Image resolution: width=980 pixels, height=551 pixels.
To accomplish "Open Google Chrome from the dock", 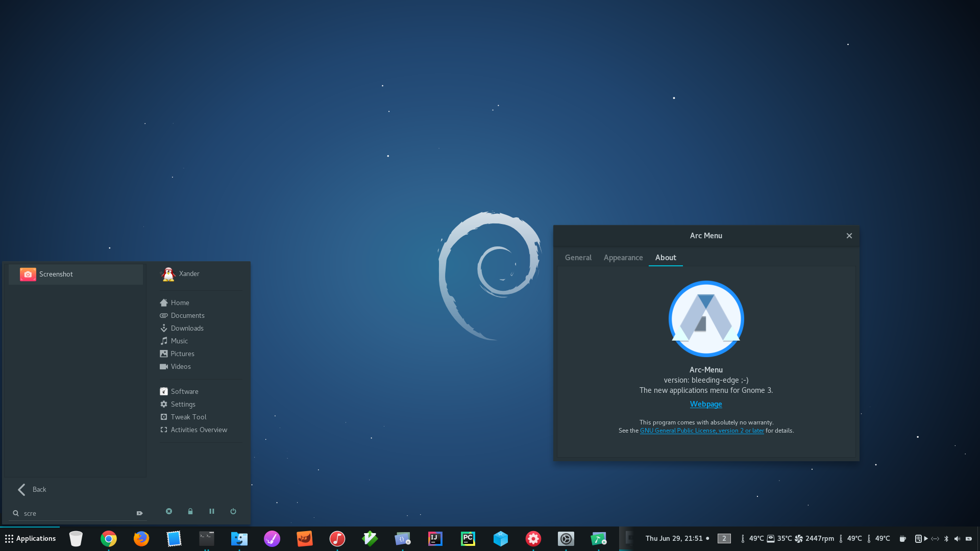I will point(109,539).
